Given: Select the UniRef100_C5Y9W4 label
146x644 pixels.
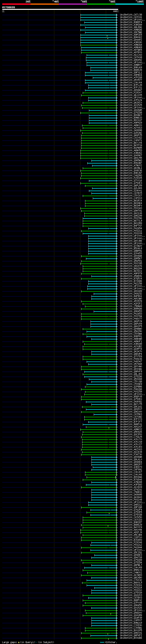Looking at the screenshot, I should coord(131,334).
